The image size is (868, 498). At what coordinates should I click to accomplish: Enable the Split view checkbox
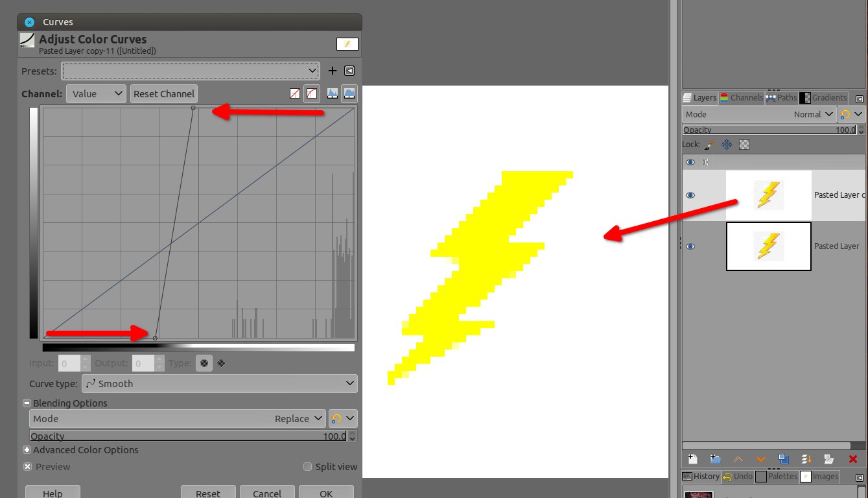(308, 467)
